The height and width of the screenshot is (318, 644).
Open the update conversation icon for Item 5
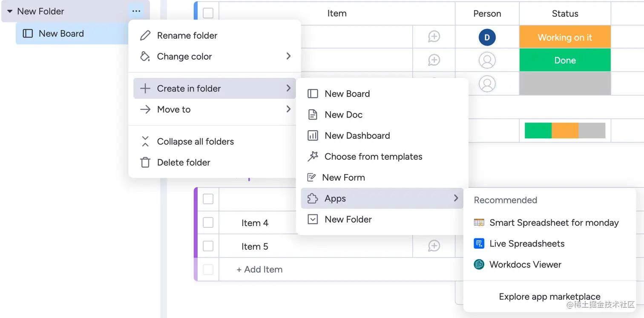[434, 246]
